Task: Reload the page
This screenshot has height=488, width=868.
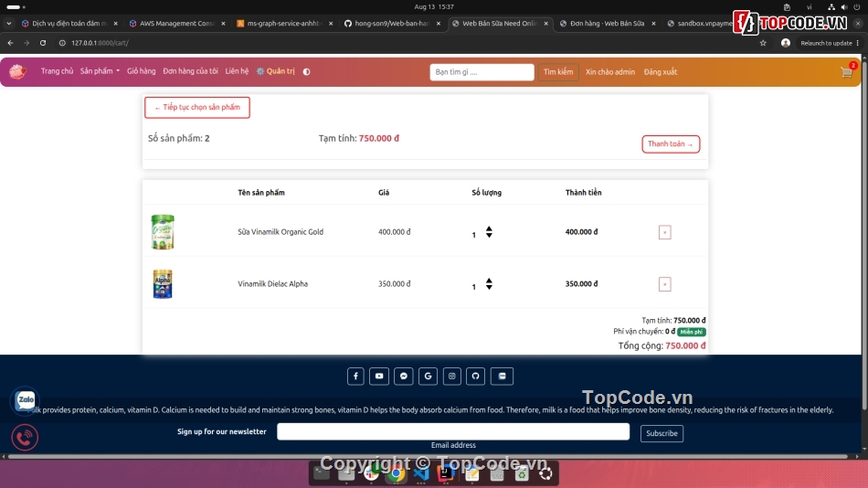Action: 43,43
